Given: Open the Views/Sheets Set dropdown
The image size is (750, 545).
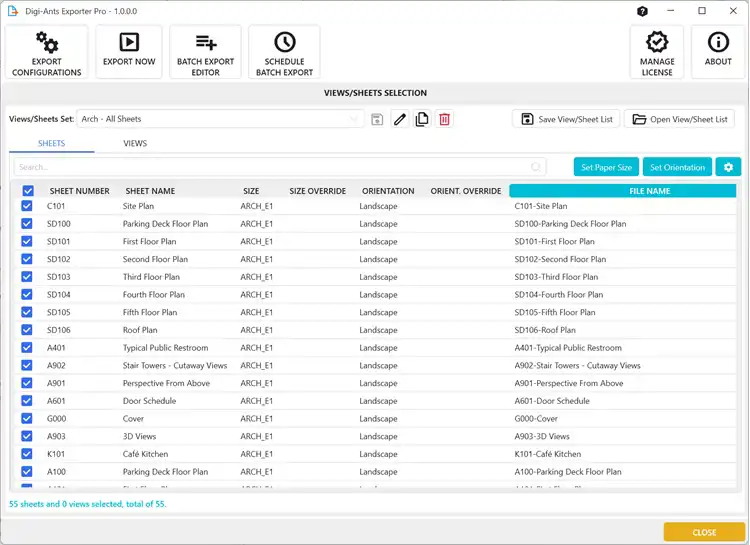Looking at the screenshot, I should coord(220,119).
